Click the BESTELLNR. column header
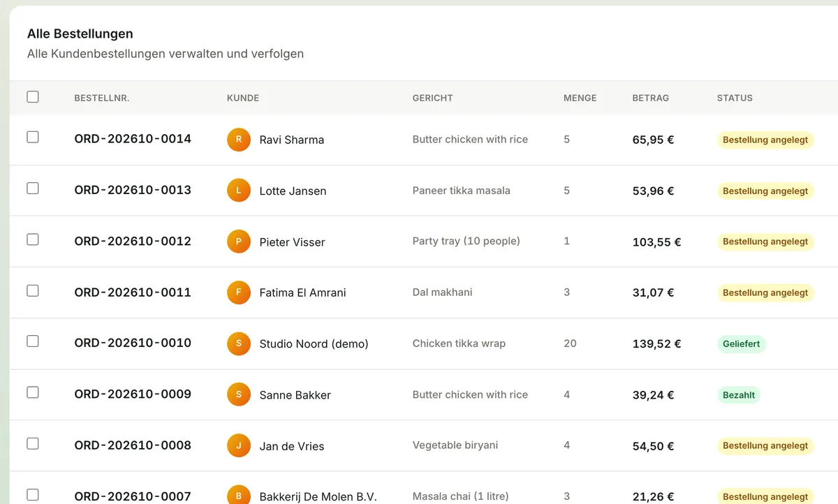The height and width of the screenshot is (504, 838). click(102, 98)
